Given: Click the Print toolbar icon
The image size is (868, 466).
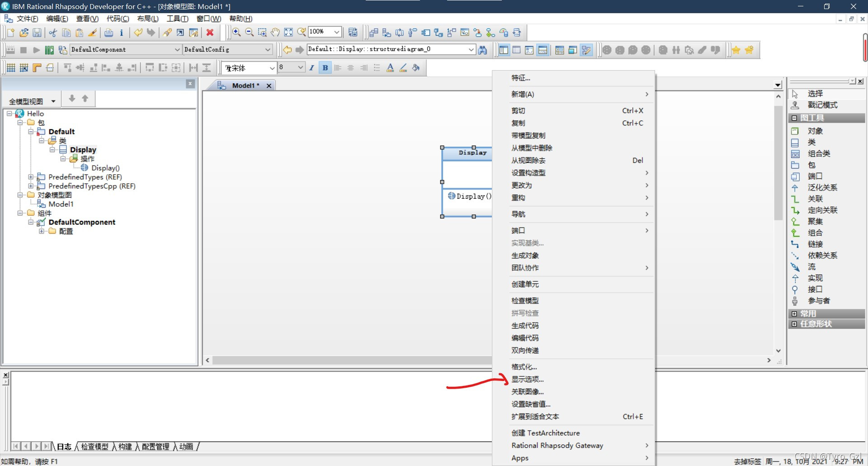Looking at the screenshot, I should coord(108,33).
